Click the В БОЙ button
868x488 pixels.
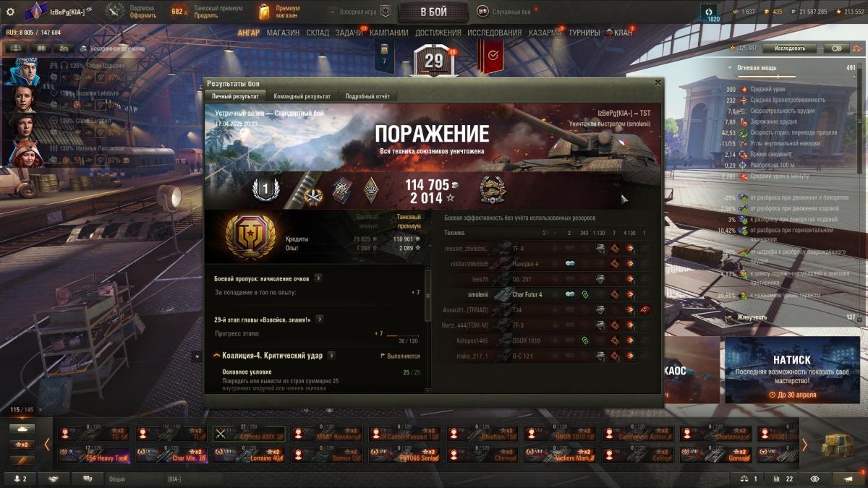(434, 12)
